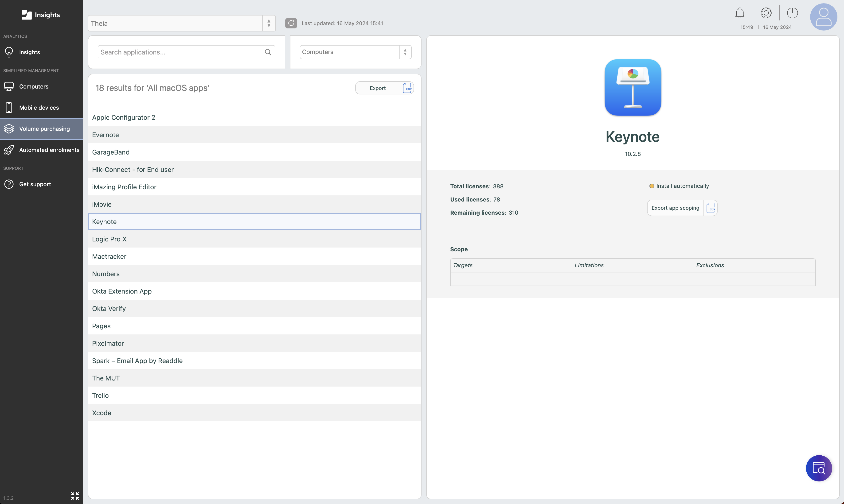Screen dimensions: 844x504
Task: Open notifications bell icon
Action: tap(740, 13)
